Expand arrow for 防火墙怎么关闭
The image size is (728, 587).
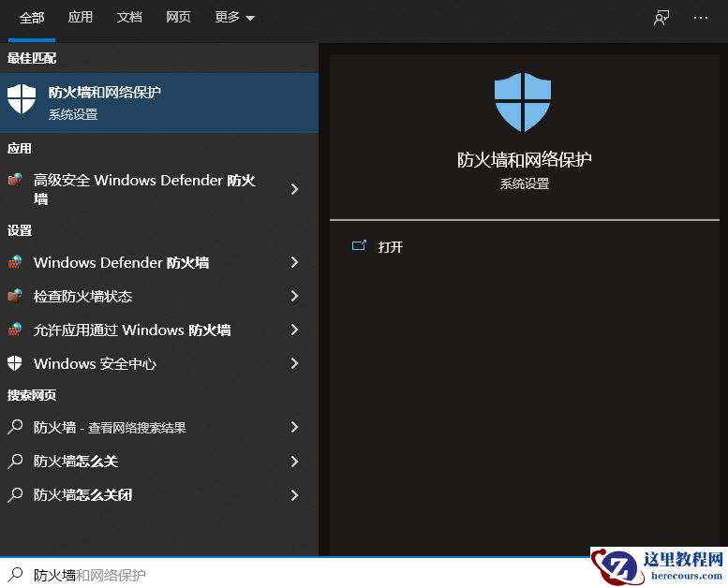pos(294,495)
